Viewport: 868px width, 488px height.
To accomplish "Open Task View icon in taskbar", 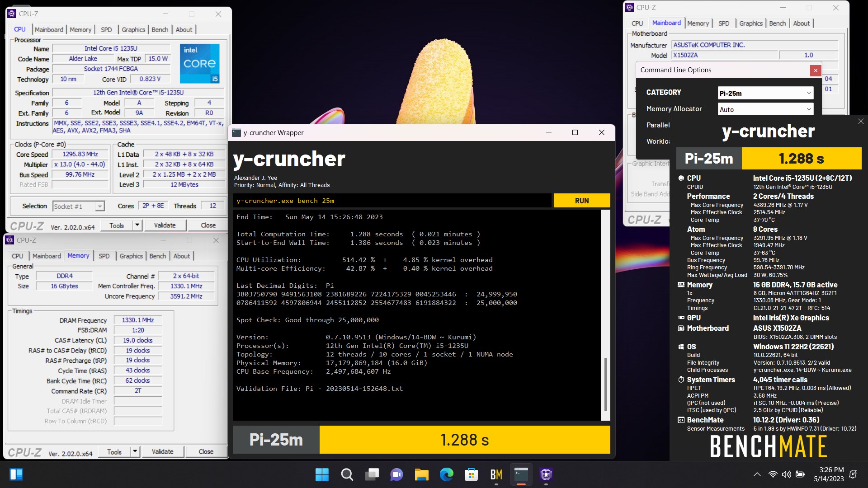I will point(372,474).
